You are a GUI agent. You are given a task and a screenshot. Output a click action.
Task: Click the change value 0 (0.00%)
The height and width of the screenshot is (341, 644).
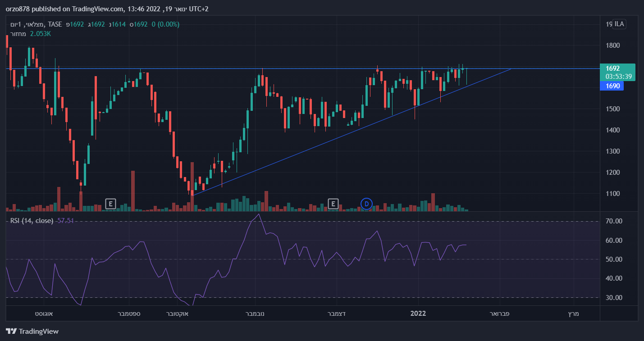click(166, 24)
